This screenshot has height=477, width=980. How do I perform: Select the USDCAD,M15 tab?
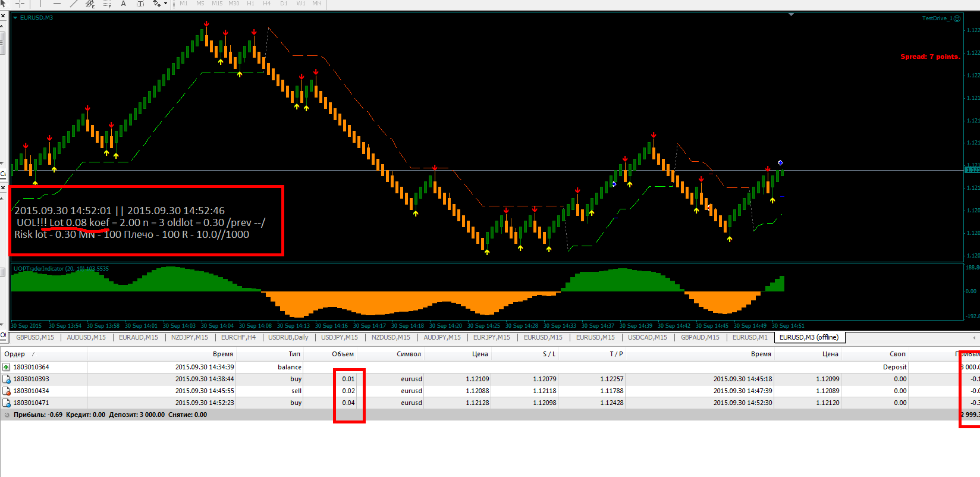648,337
